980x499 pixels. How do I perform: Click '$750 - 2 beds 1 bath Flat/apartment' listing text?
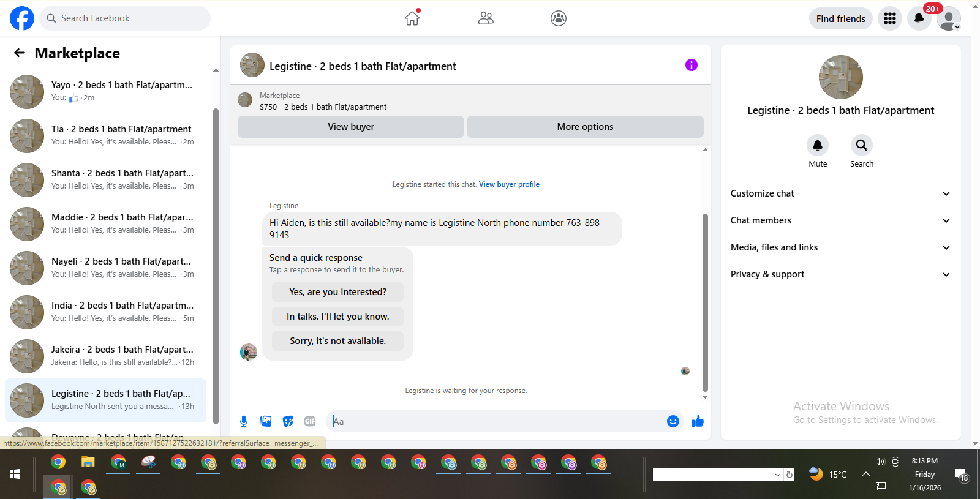click(x=323, y=107)
